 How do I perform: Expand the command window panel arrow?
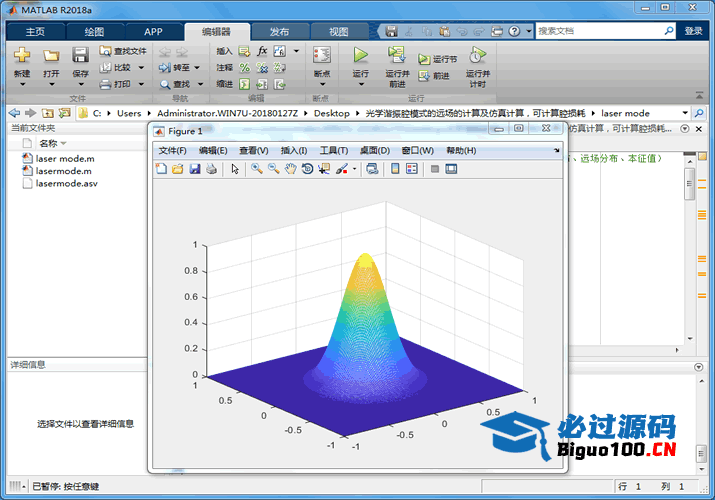(698, 367)
